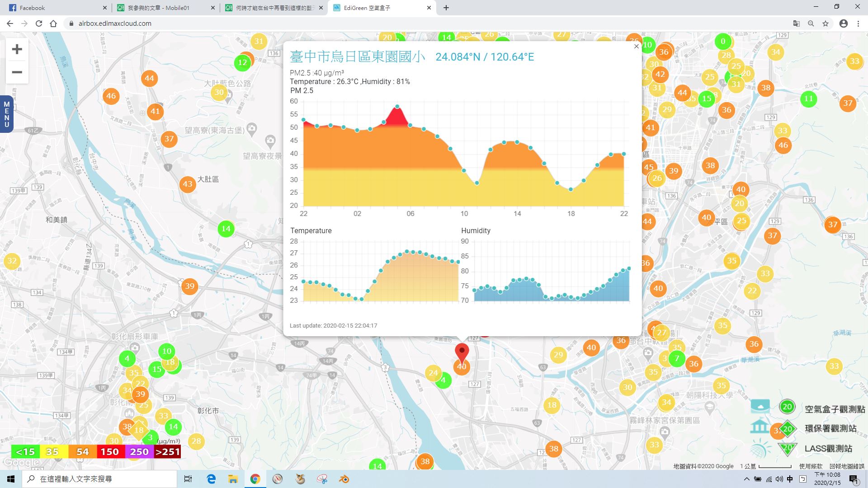Zoom in the map with plus button
This screenshot has width=868, height=488.
(17, 49)
